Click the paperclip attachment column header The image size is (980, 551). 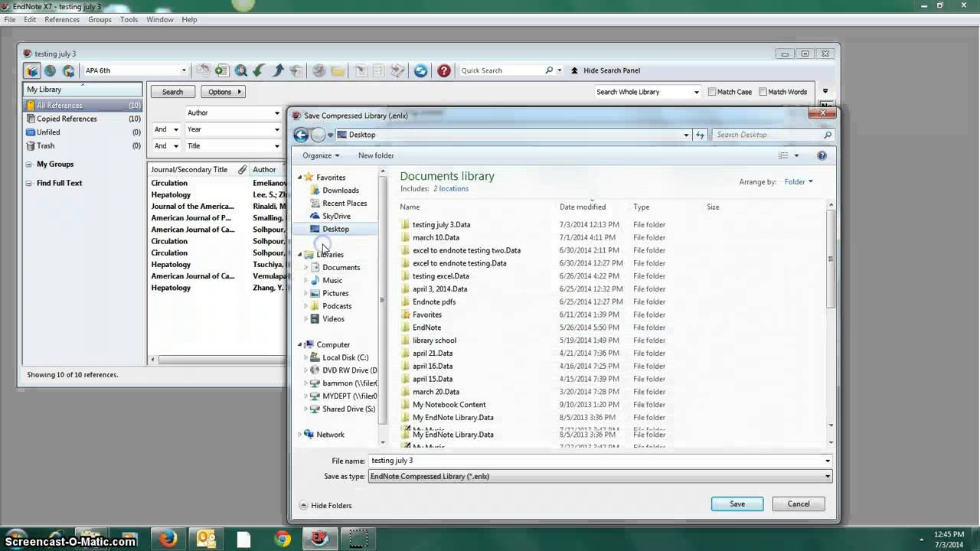(242, 169)
